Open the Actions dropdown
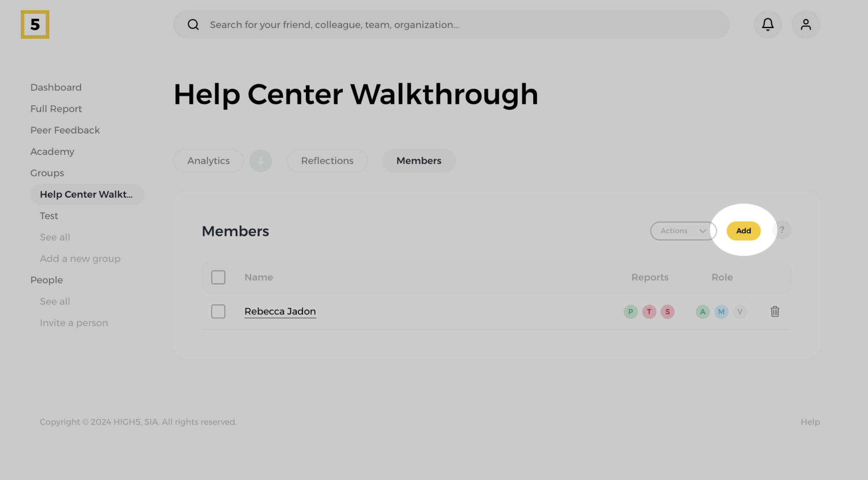868x480 pixels. (x=683, y=231)
